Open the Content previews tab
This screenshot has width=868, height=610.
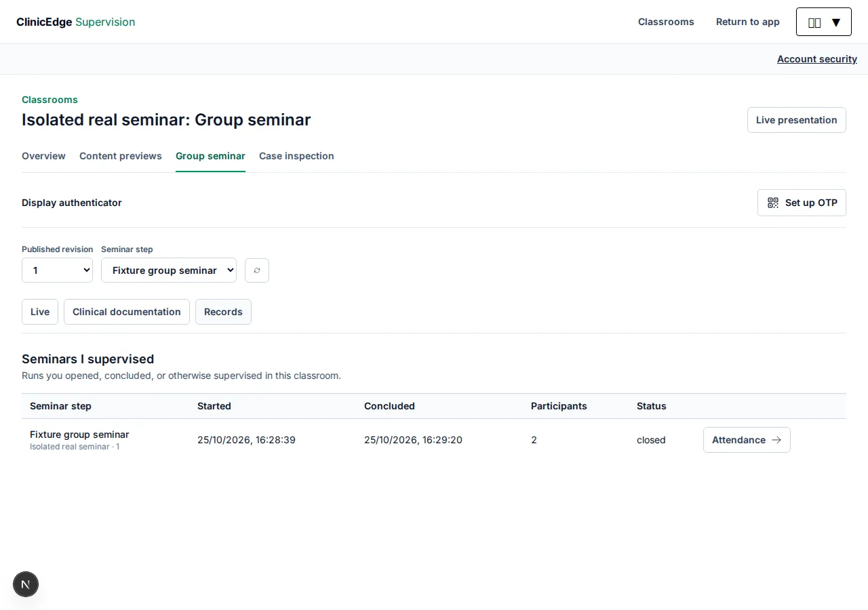click(x=121, y=156)
